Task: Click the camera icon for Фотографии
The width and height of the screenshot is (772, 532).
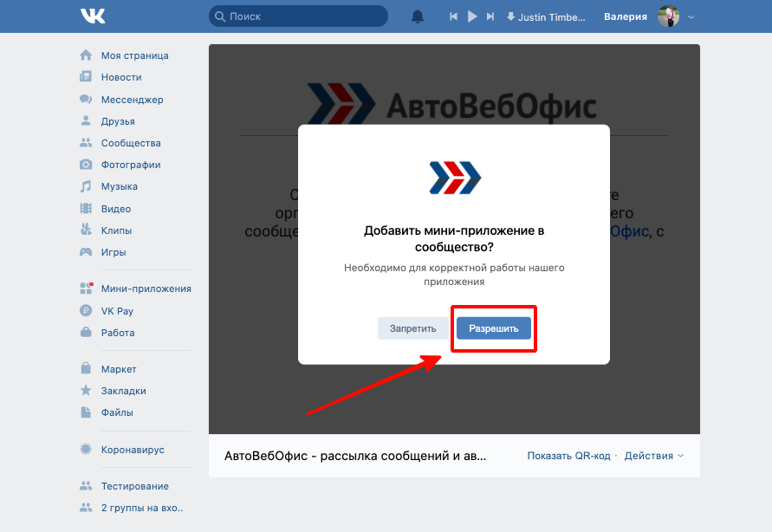Action: tap(86, 165)
